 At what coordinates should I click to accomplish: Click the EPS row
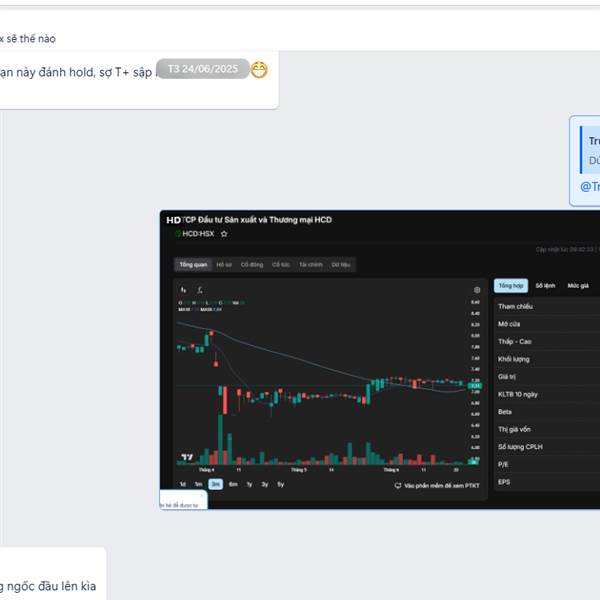coord(547,482)
